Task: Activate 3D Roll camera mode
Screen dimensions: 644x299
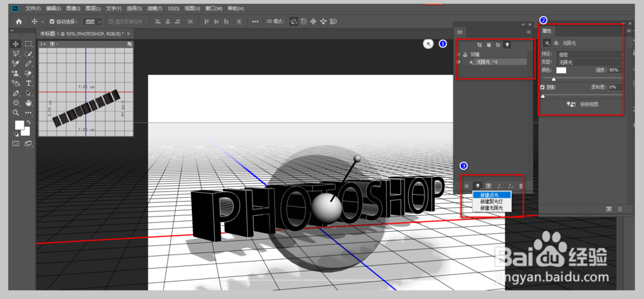Action: [x=303, y=21]
